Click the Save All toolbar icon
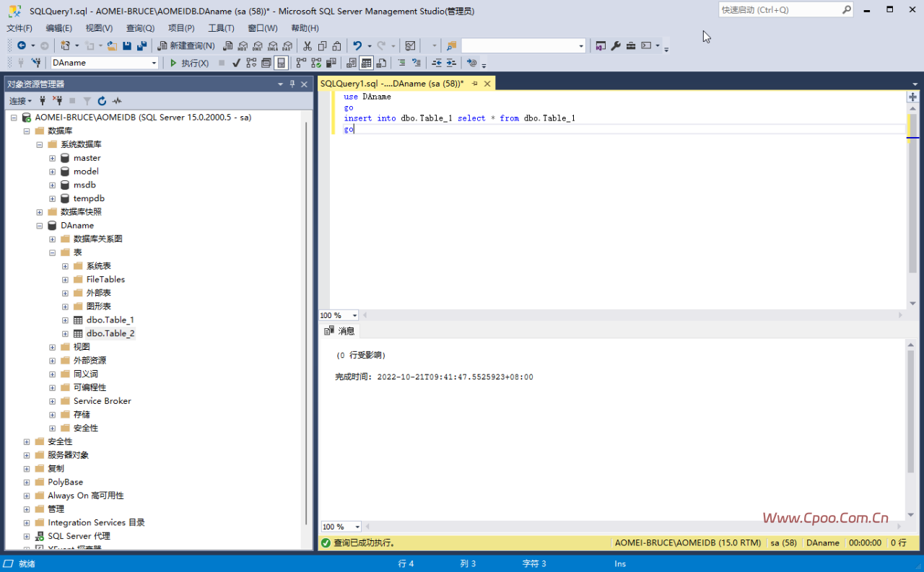Viewport: 924px width, 572px height. [141, 45]
